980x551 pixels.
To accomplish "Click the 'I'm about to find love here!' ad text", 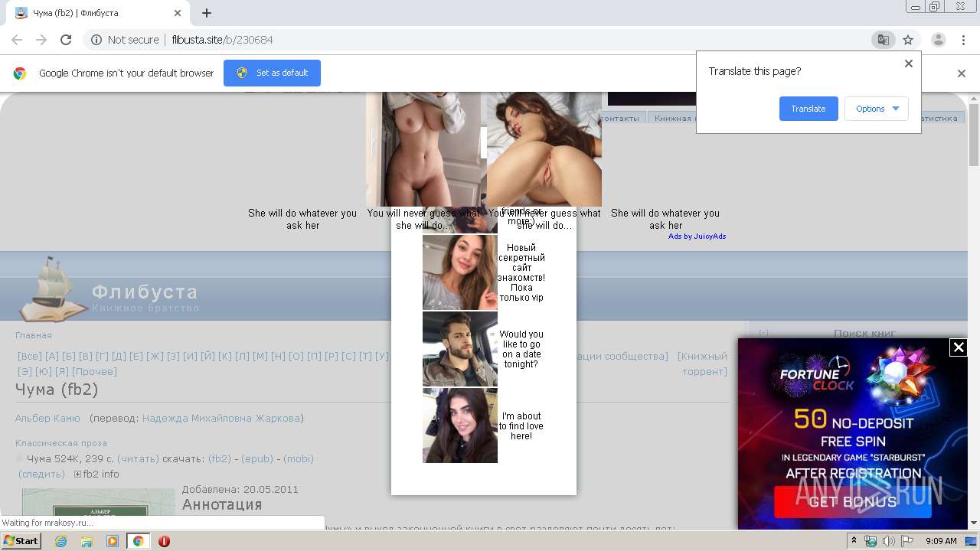I will tap(521, 426).
